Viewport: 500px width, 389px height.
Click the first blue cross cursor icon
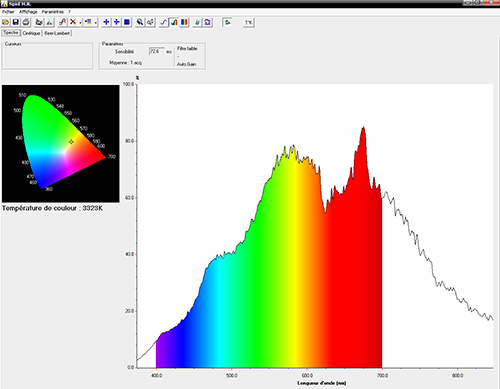click(106, 22)
